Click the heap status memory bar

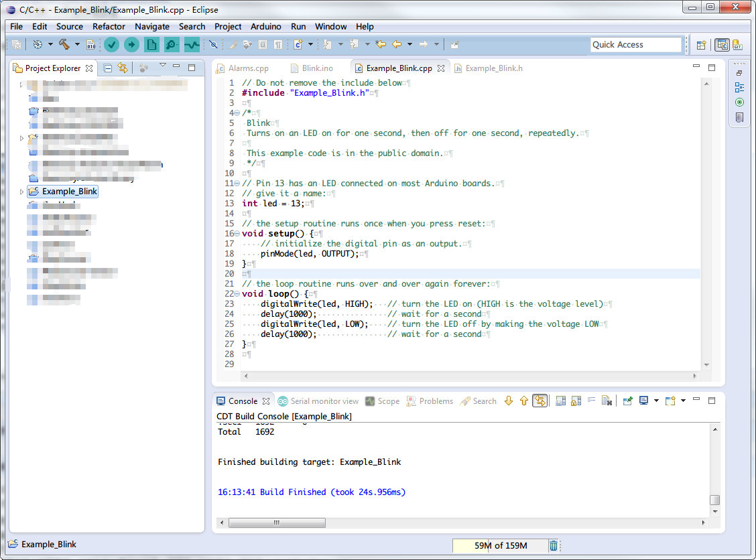[x=500, y=545]
